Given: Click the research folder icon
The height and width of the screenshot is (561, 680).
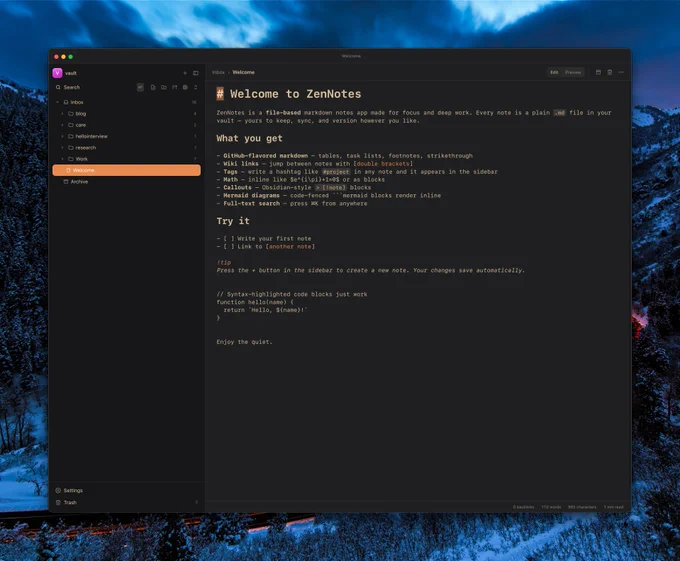Looking at the screenshot, I should click(x=71, y=147).
